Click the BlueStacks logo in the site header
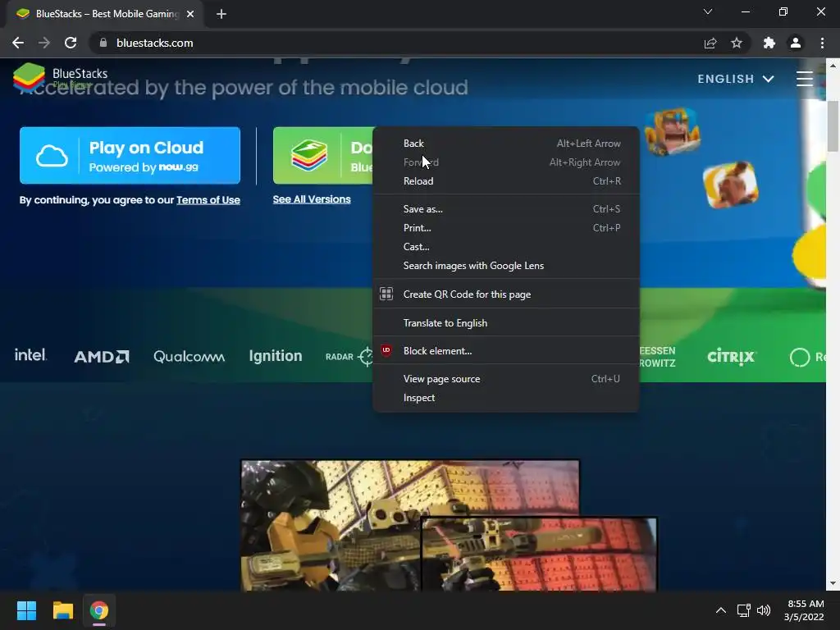 pyautogui.click(x=60, y=77)
